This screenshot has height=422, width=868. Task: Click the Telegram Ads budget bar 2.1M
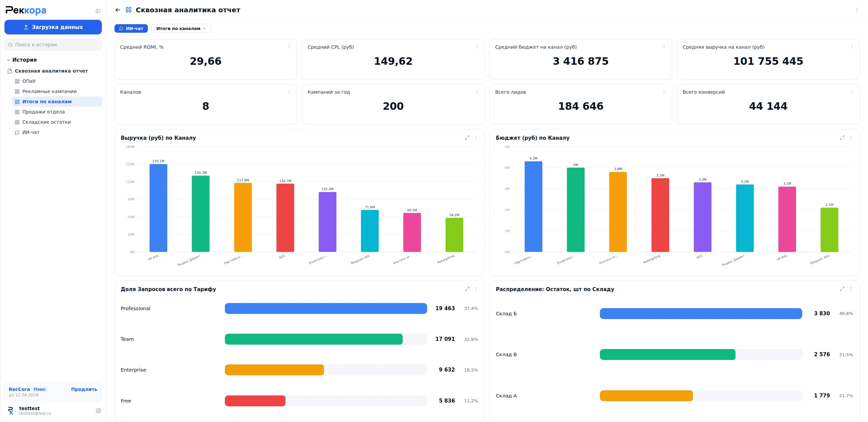coord(829,230)
